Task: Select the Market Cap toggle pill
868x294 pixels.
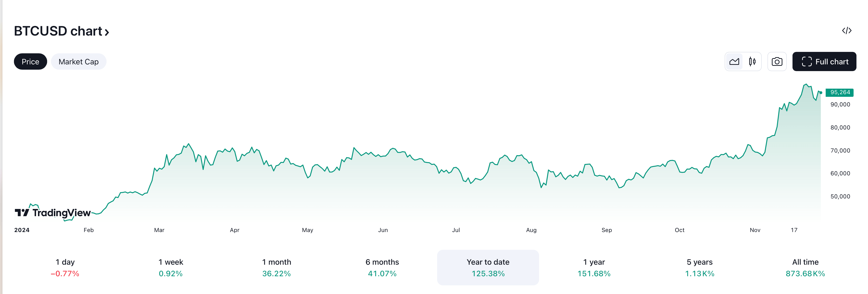Action: pyautogui.click(x=79, y=62)
